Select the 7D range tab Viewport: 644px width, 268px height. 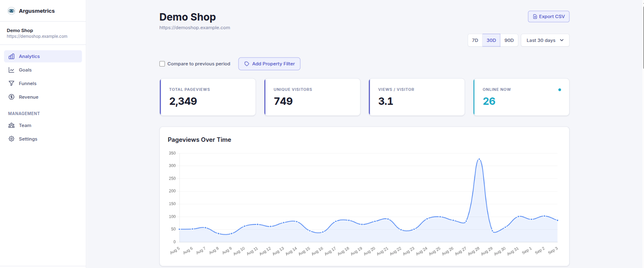pyautogui.click(x=475, y=40)
